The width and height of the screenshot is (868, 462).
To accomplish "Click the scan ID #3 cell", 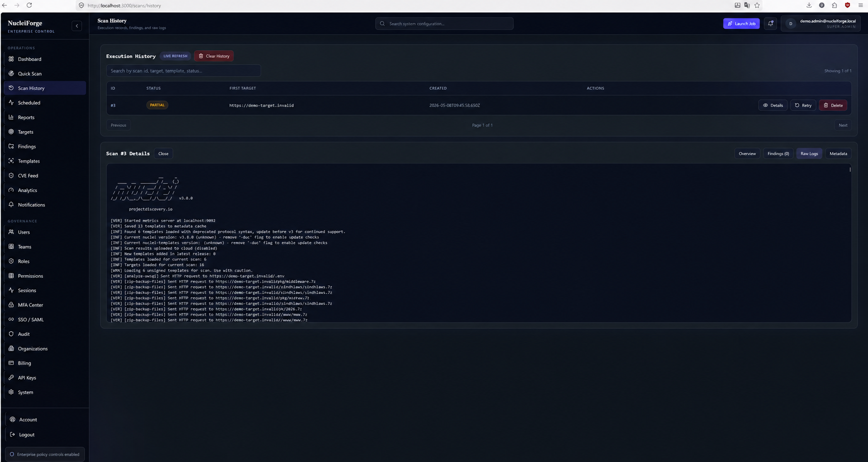I will pos(113,106).
